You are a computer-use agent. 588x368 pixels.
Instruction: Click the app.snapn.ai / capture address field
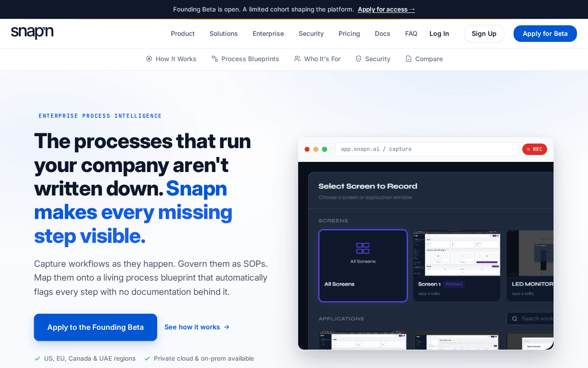[427, 149]
